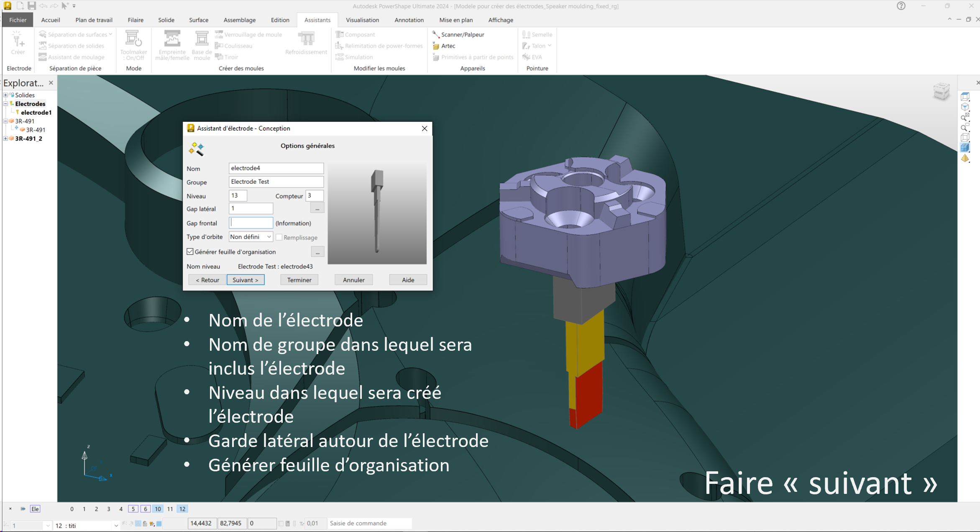Expand the 3R-491_2 tree node
This screenshot has height=532, width=980.
point(5,139)
